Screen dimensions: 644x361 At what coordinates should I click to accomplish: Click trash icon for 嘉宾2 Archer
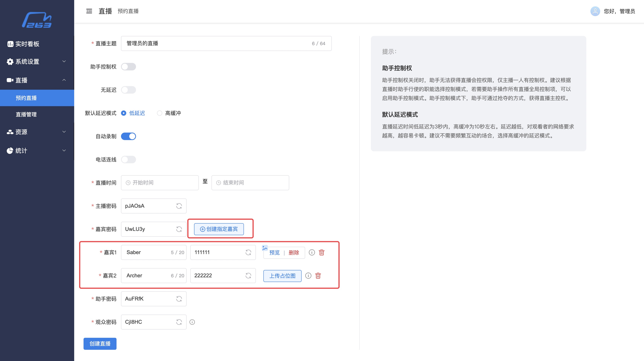pyautogui.click(x=318, y=276)
